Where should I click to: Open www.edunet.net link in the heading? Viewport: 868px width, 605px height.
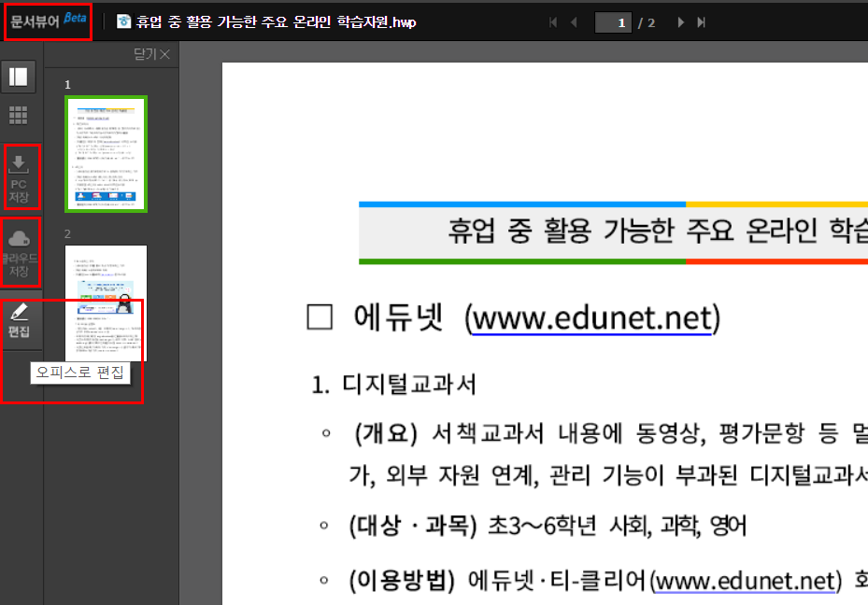592,318
